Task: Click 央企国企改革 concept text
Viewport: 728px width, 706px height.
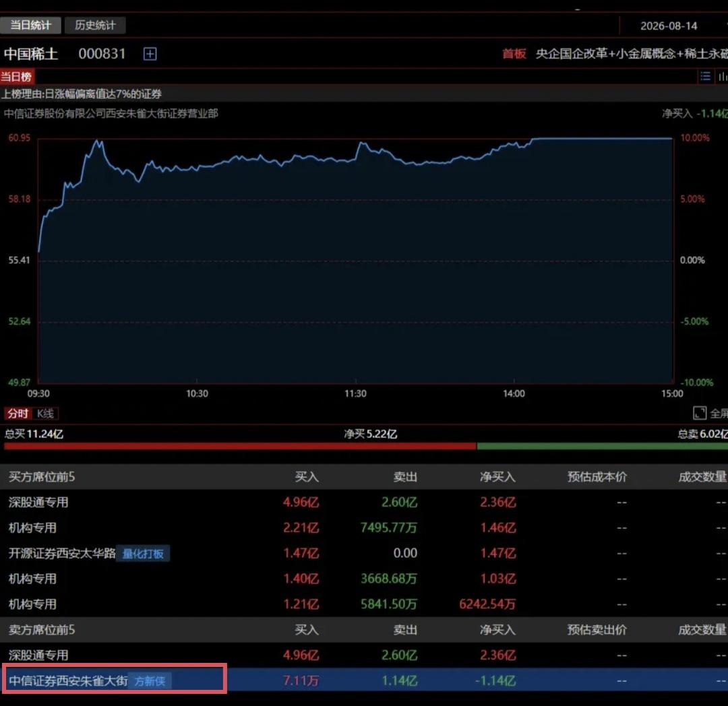Action: (572, 54)
